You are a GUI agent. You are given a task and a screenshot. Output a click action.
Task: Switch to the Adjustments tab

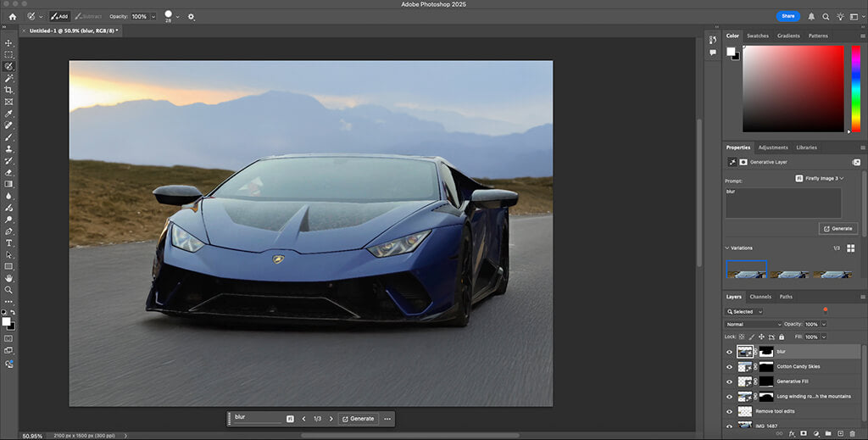773,148
